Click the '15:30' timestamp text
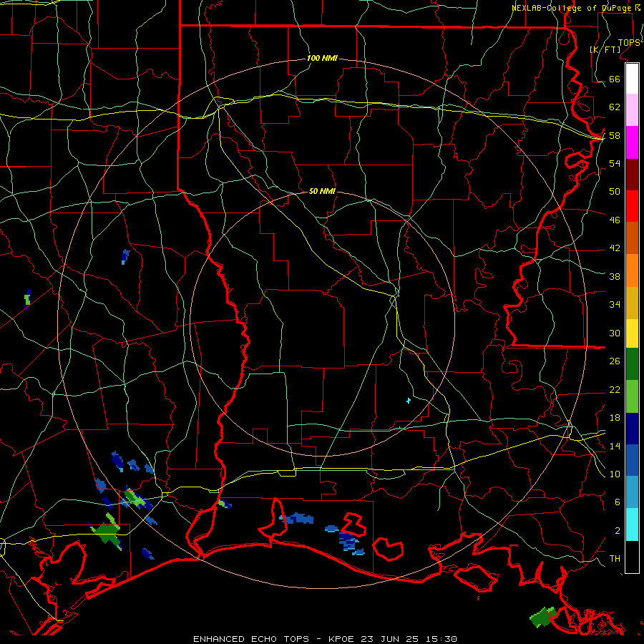Image resolution: width=644 pixels, height=644 pixels. 441,639
